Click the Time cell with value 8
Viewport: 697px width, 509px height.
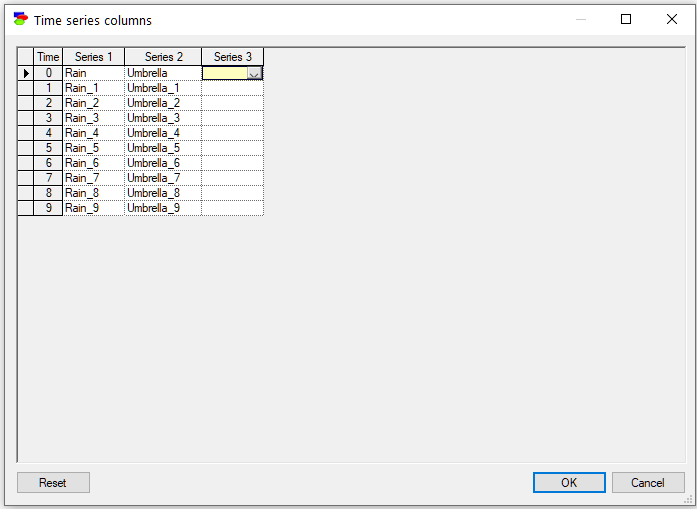48,193
